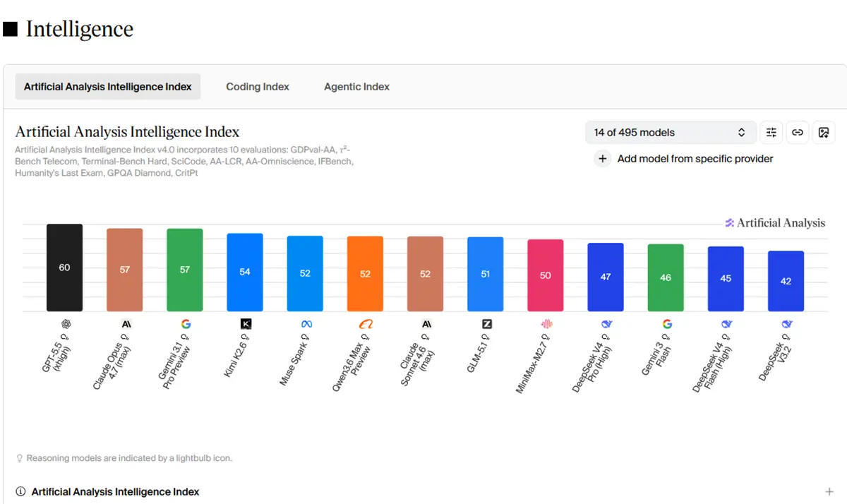Click the plus icon beside Add model
Screen dimensions: 847x504
(x=603, y=159)
